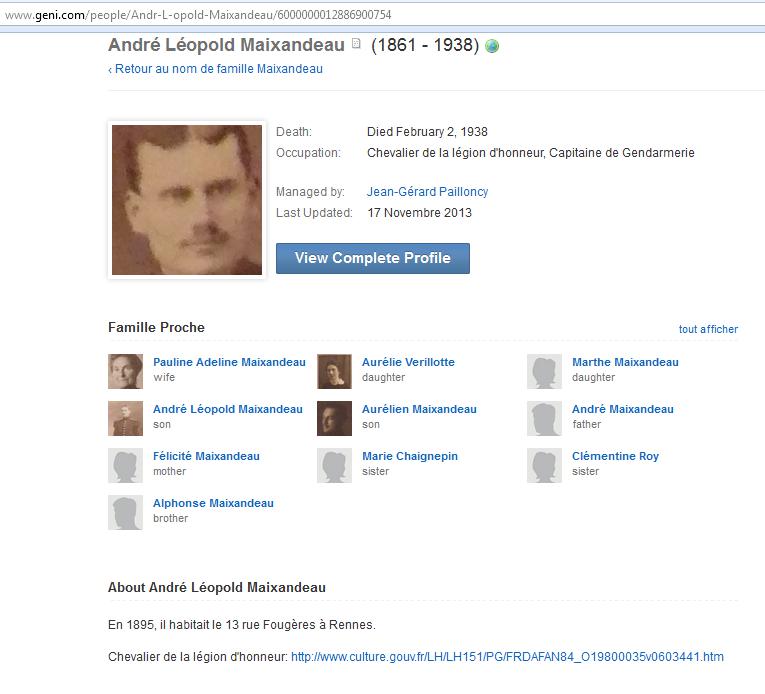Open Pauline Adeline Maixandeau's photo thumbnail
765x694 pixels.
tap(125, 371)
